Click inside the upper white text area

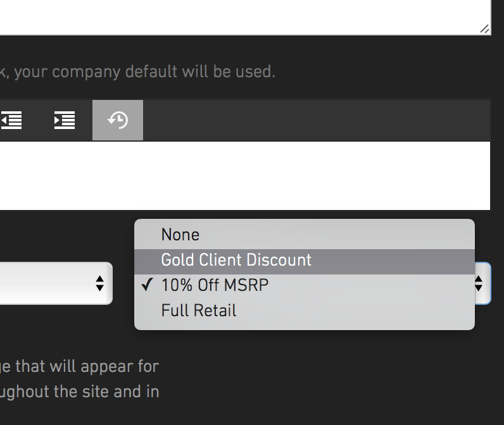click(245, 16)
